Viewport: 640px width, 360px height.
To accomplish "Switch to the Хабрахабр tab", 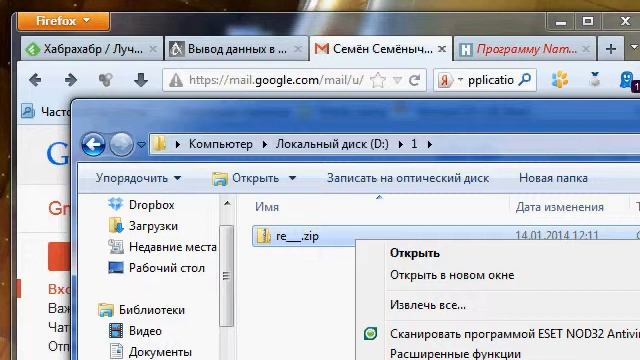I will 91,49.
